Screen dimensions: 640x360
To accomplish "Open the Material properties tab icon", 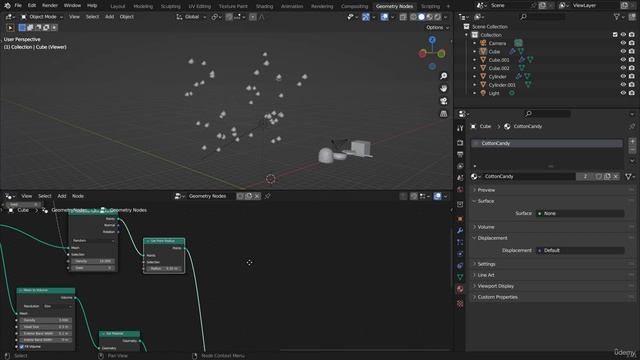I will click(x=460, y=289).
